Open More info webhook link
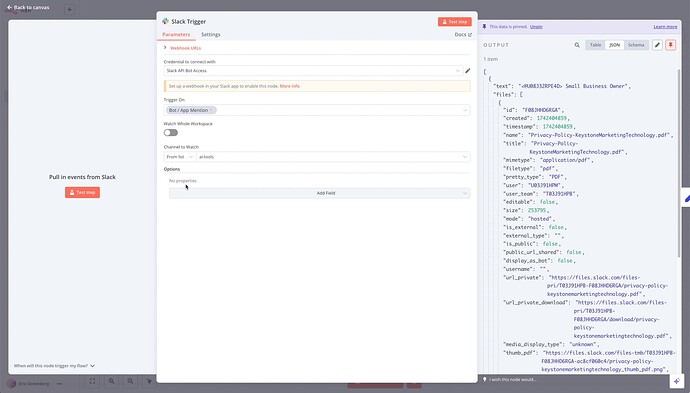Image resolution: width=690 pixels, height=393 pixels. (x=290, y=86)
